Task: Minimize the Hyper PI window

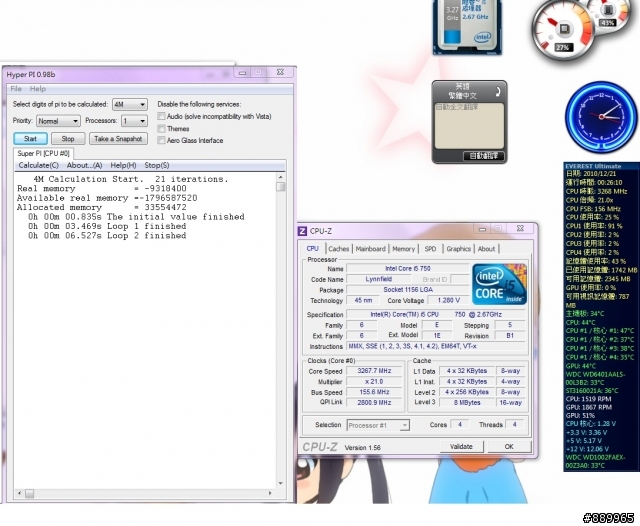Action: coord(242,73)
